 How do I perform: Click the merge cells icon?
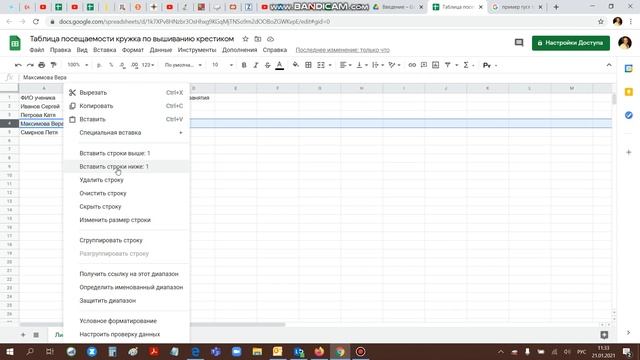pos(321,65)
